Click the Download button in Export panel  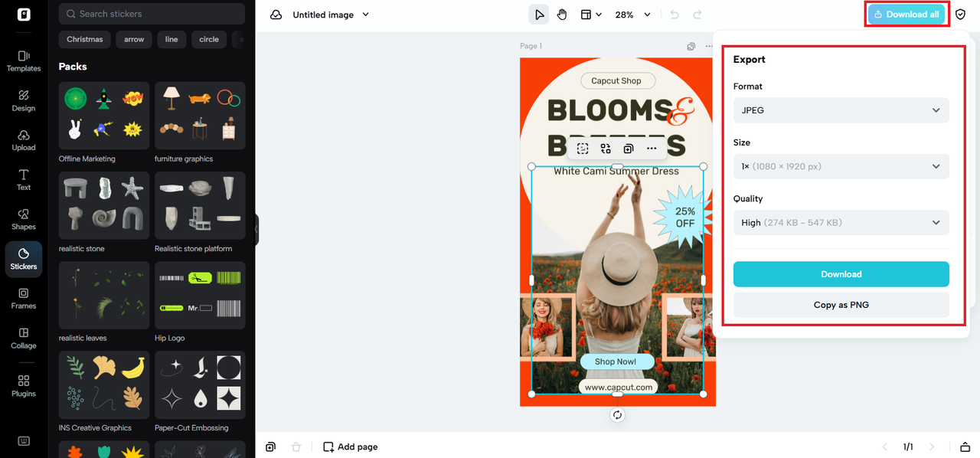(841, 274)
